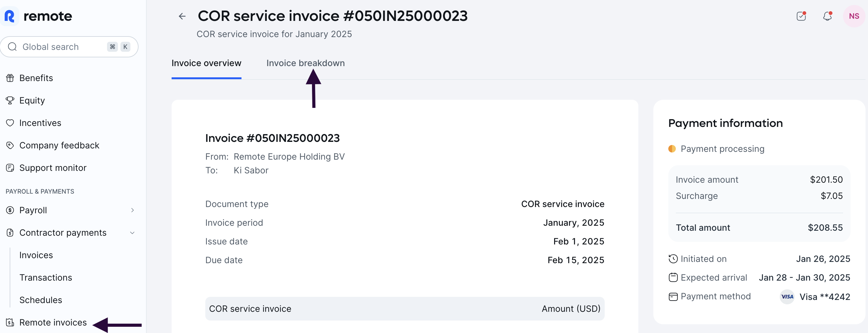The width and height of the screenshot is (868, 333).
Task: Open the notifications bell
Action: point(827,16)
